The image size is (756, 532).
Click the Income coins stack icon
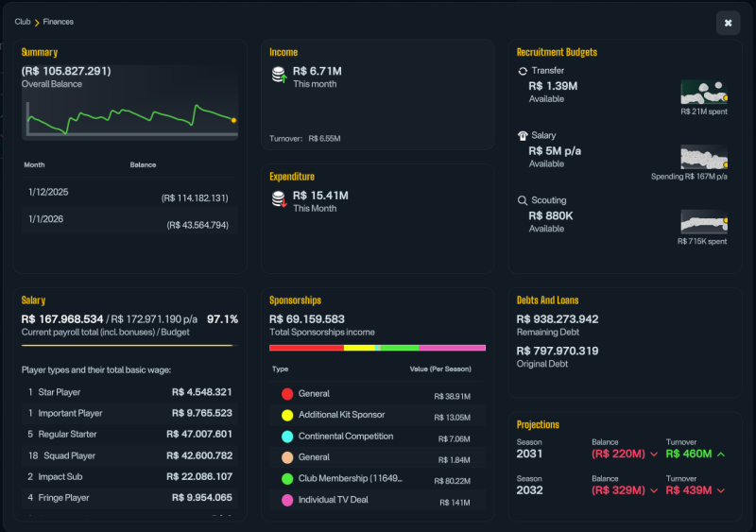tap(279, 75)
